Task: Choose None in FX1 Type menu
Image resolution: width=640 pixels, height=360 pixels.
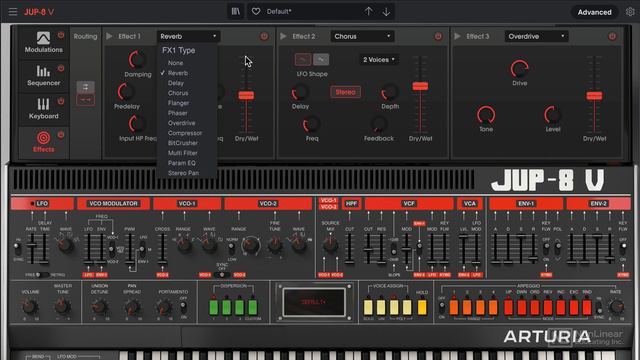Action: 176,63
